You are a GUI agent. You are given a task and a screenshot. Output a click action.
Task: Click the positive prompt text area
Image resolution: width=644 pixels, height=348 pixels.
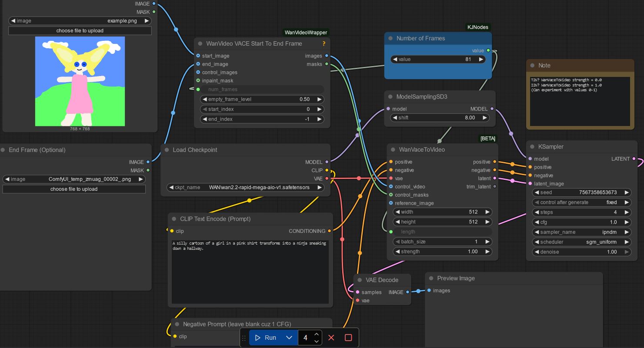250,271
